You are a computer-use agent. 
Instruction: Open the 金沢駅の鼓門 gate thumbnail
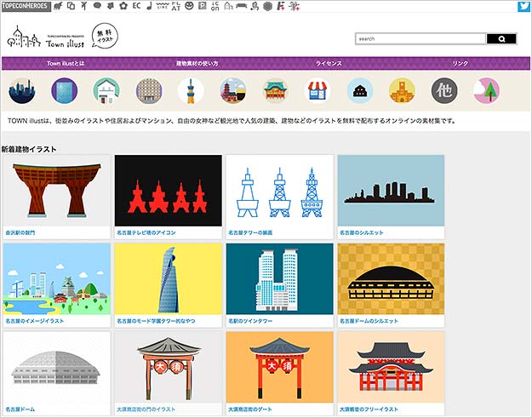pyautogui.click(x=57, y=191)
